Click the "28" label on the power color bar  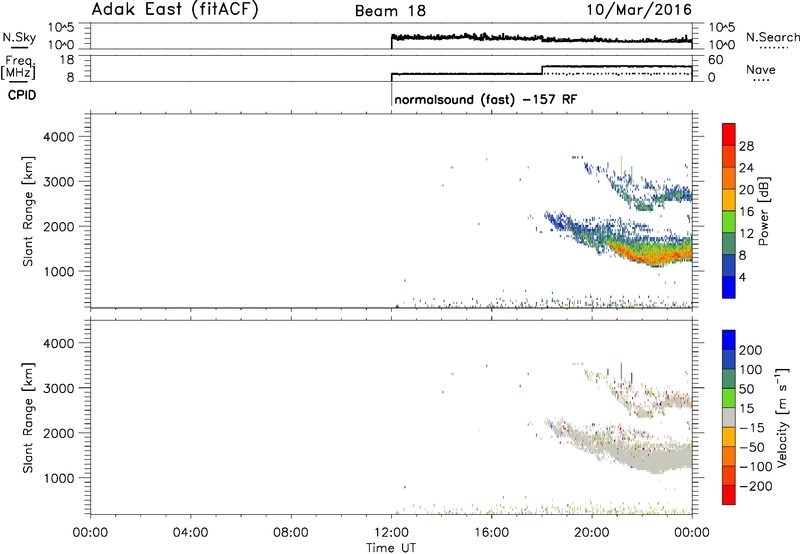click(x=746, y=146)
